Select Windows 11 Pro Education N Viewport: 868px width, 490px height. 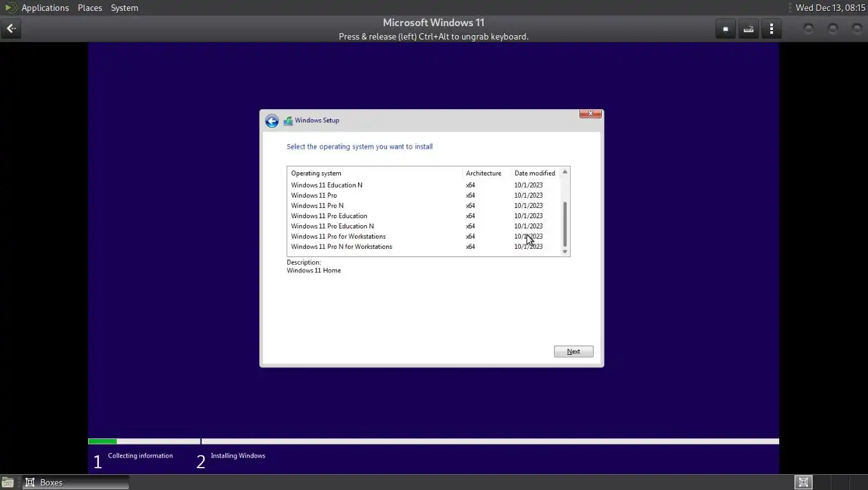(x=424, y=226)
